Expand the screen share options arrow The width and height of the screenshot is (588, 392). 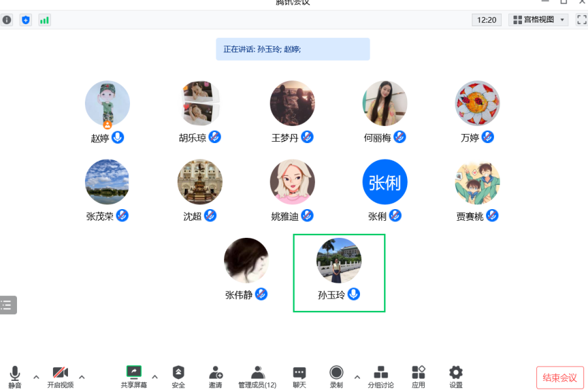155,378
